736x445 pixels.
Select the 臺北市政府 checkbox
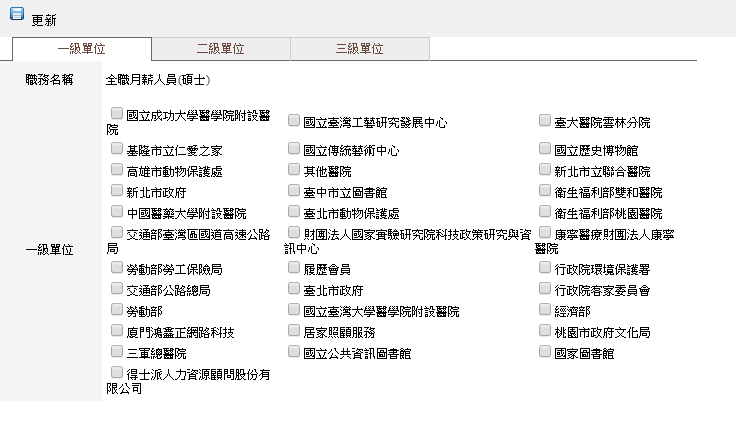(294, 289)
